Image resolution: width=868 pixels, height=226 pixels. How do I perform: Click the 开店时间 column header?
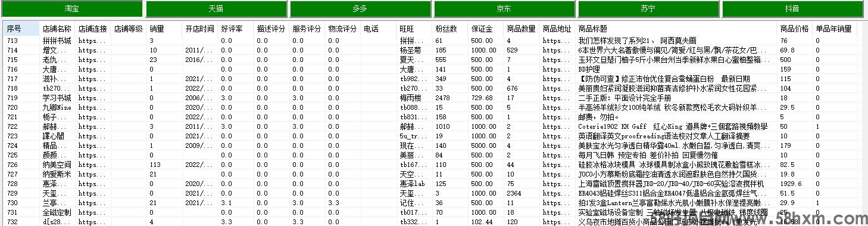tap(200, 29)
